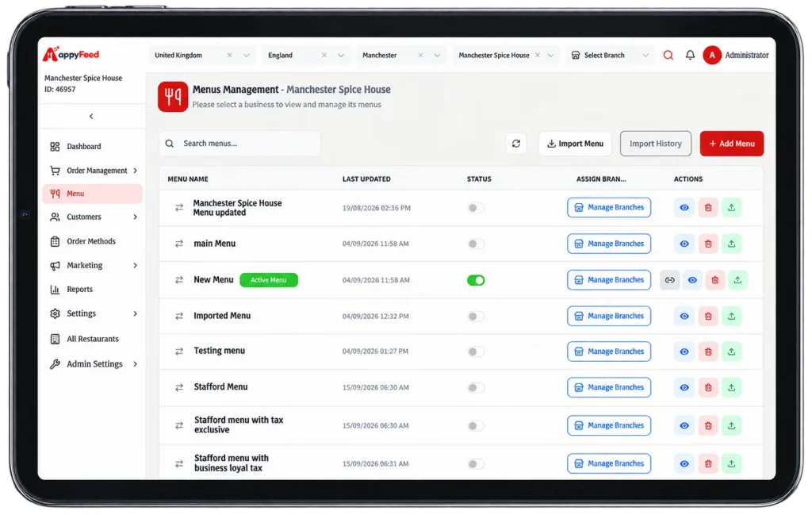This screenshot has width=812, height=515.
Task: Open All Restaurants in the sidebar
Action: click(x=92, y=340)
